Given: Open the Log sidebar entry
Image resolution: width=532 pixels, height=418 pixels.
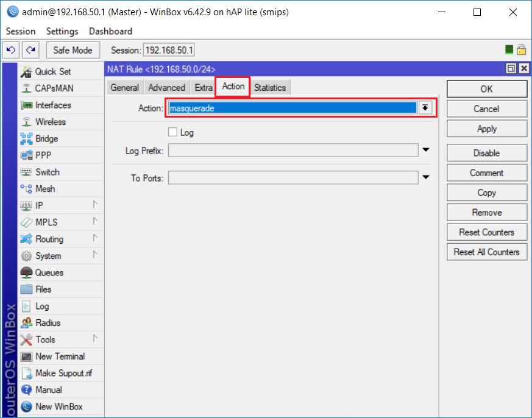Looking at the screenshot, I should point(61,306).
